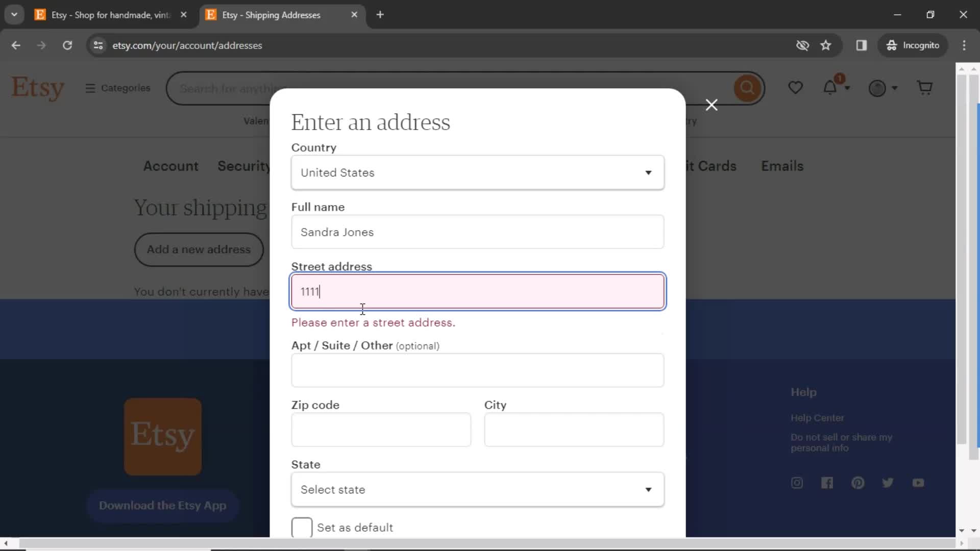980x551 pixels.
Task: Click the Add a new address button
Action: (x=198, y=249)
